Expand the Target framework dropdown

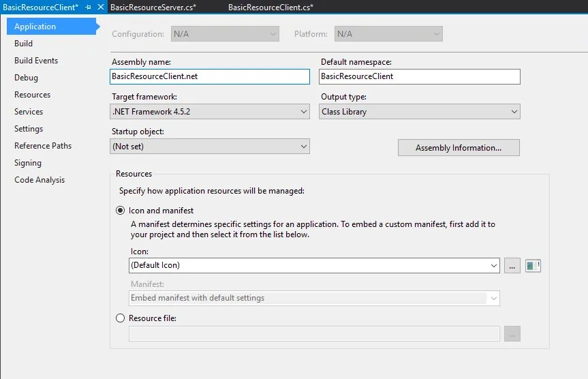(210, 111)
